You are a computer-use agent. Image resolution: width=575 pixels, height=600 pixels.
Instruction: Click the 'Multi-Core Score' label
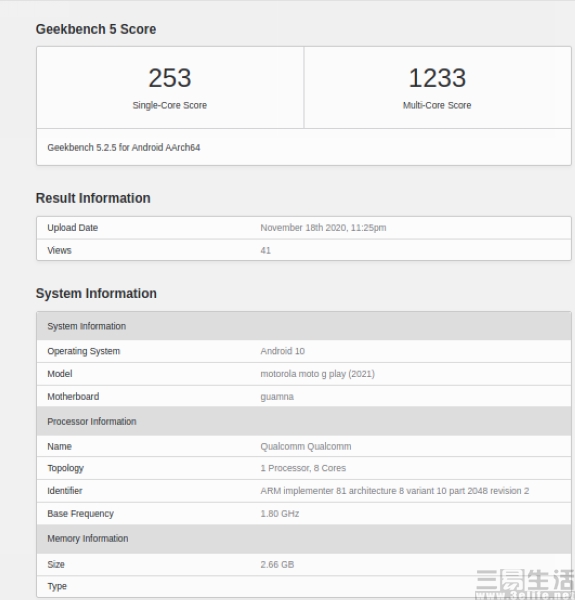click(x=437, y=105)
